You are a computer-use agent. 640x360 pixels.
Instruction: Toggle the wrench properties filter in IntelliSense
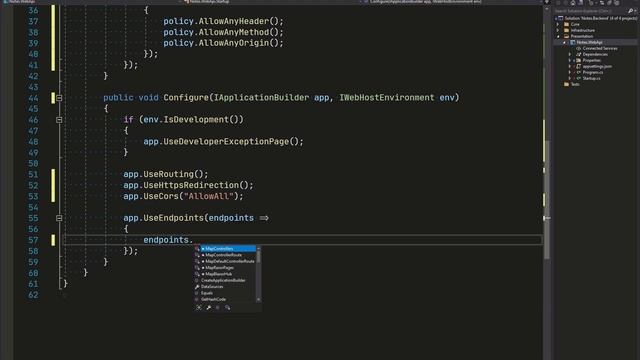209,307
